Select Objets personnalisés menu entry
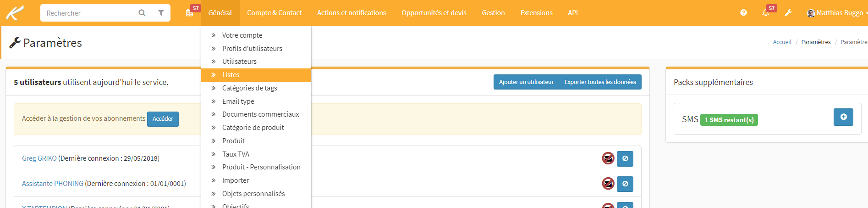The height and width of the screenshot is (208, 868). tap(256, 194)
